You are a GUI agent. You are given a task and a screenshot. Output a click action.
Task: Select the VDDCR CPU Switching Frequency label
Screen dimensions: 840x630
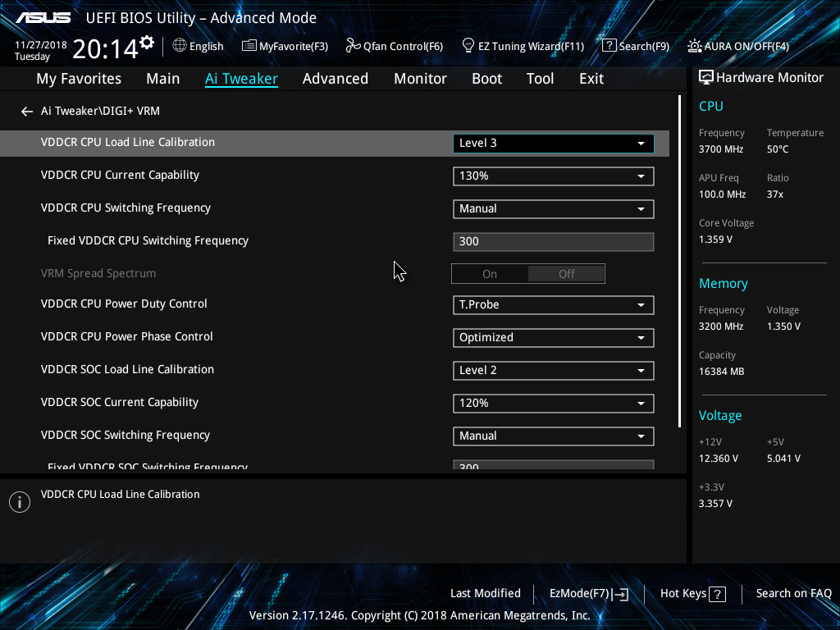tap(126, 208)
